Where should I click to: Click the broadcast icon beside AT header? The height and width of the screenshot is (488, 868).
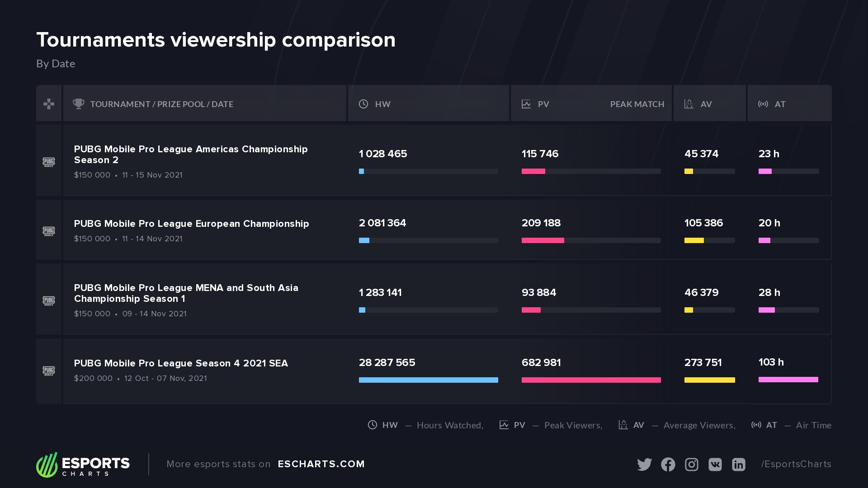click(x=763, y=104)
